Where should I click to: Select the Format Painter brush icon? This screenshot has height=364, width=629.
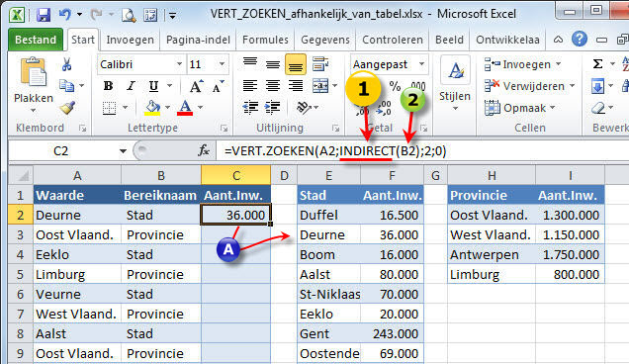pyautogui.click(x=67, y=108)
